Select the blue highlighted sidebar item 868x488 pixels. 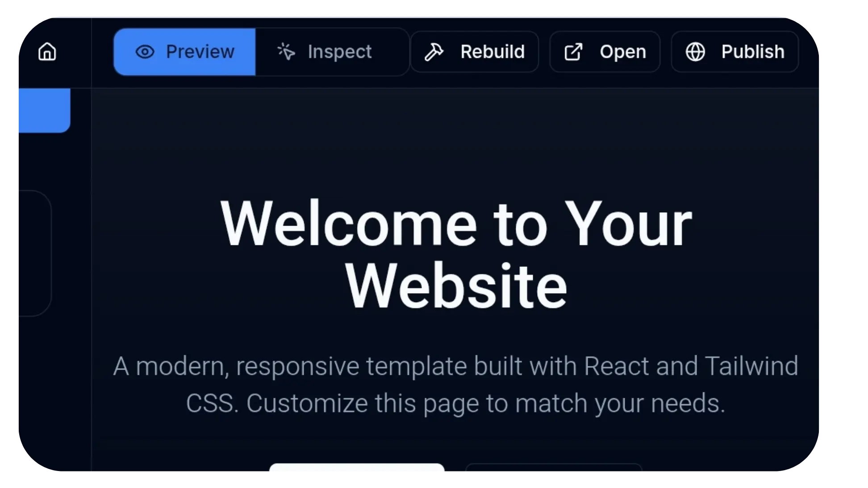[x=44, y=110]
